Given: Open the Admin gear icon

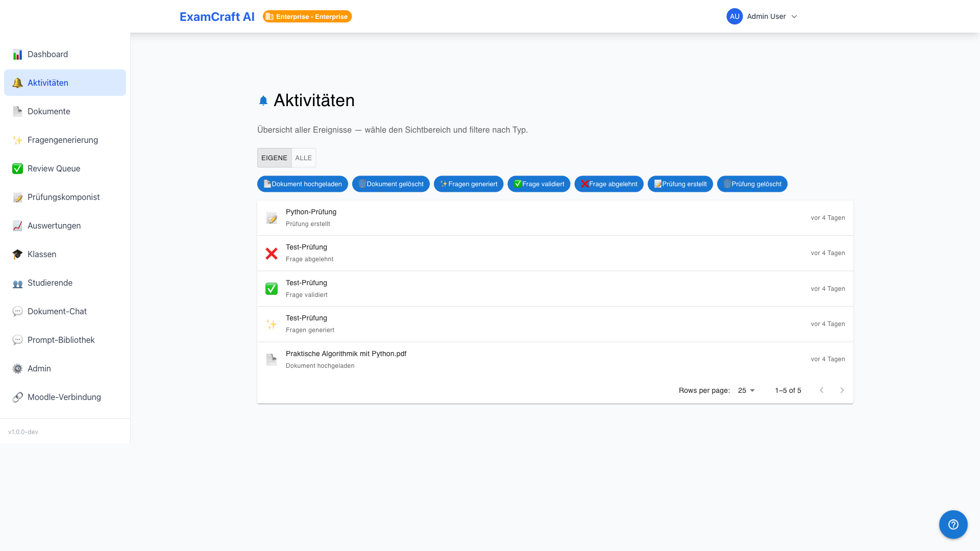Looking at the screenshot, I should coord(17,369).
